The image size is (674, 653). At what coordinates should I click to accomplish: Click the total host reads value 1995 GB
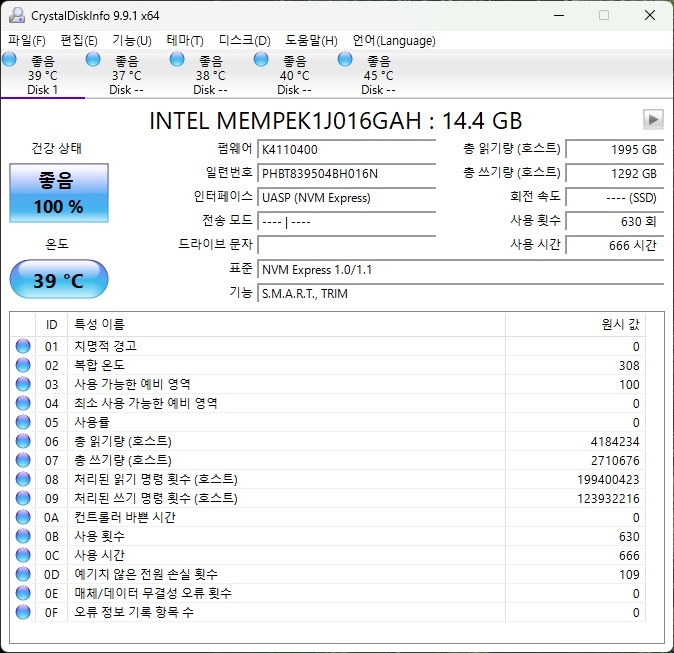[615, 149]
